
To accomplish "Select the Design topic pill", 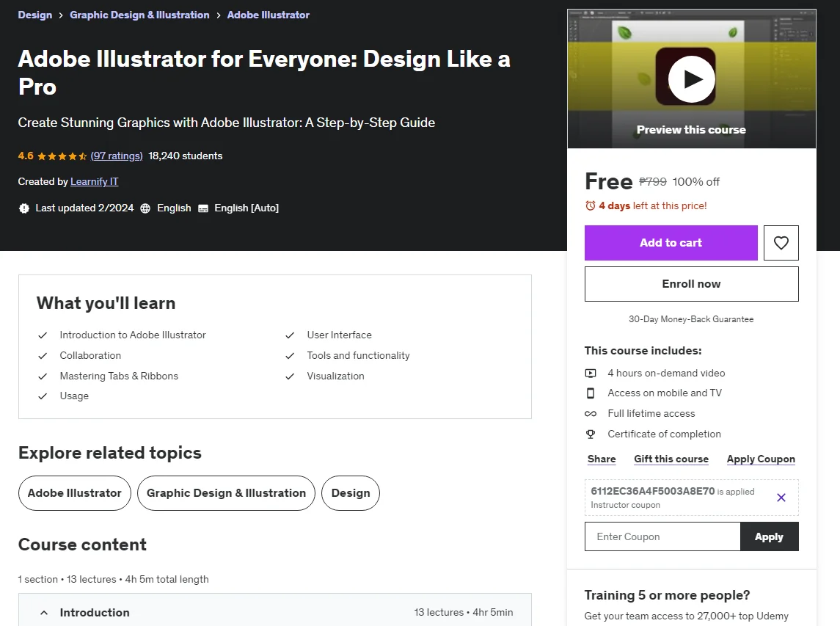I will [351, 493].
